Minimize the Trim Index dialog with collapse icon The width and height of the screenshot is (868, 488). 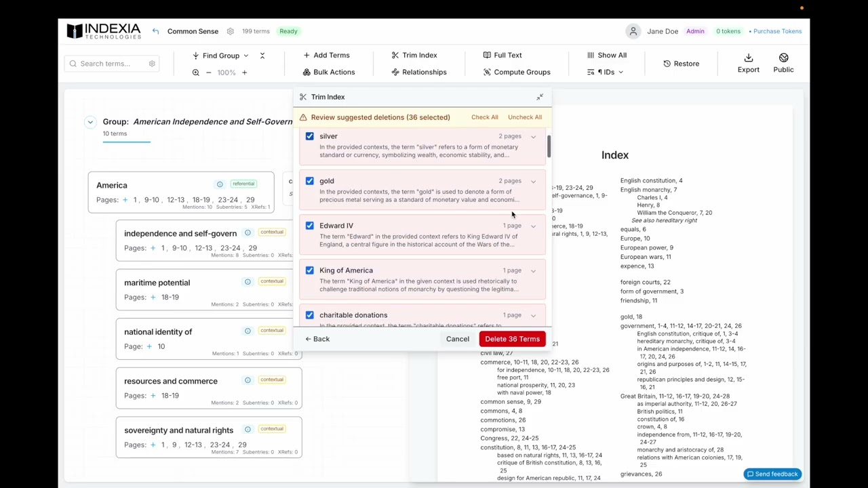540,98
